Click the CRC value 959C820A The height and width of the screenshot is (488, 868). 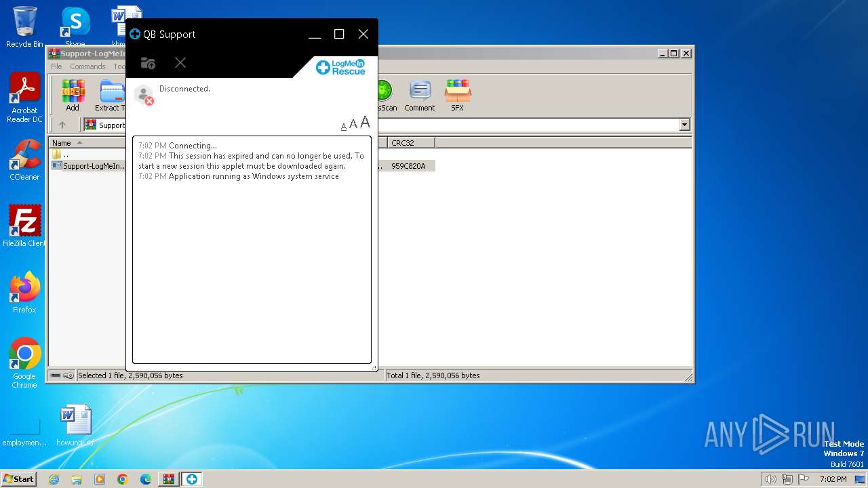[x=408, y=166]
